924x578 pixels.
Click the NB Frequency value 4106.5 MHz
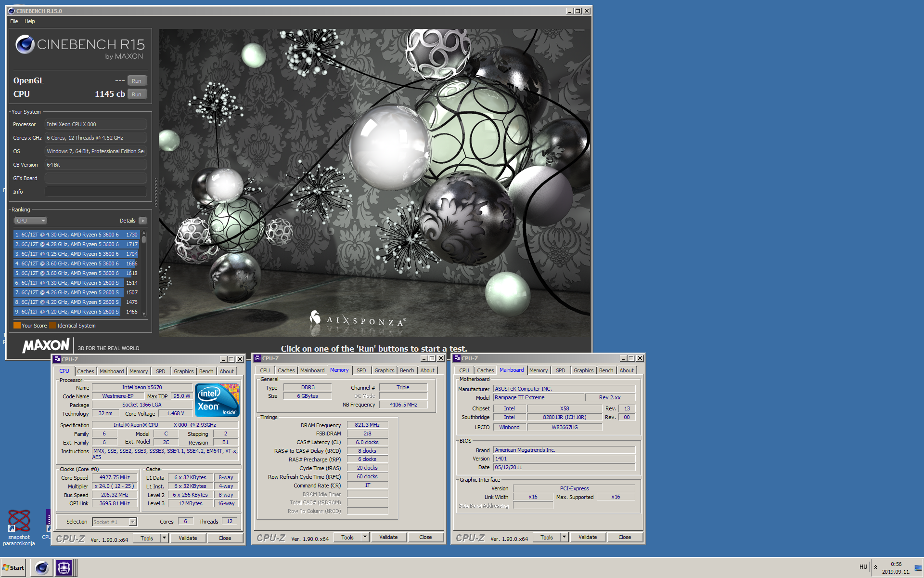point(403,405)
